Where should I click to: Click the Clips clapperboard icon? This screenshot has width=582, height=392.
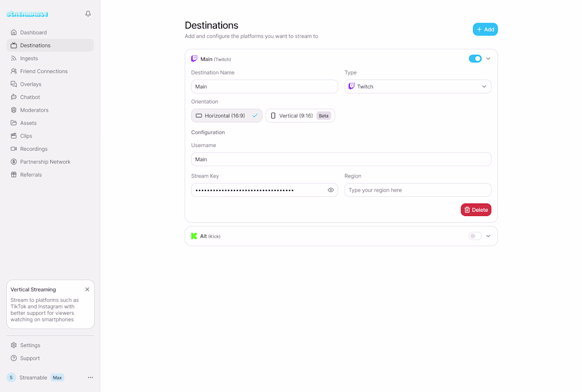14,136
